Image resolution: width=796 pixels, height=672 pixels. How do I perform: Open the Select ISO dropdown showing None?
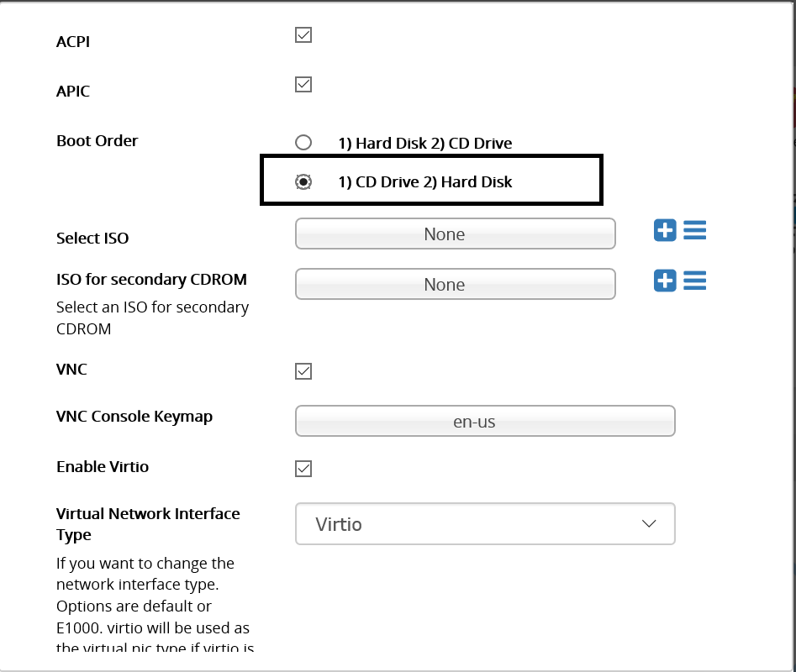(x=456, y=234)
